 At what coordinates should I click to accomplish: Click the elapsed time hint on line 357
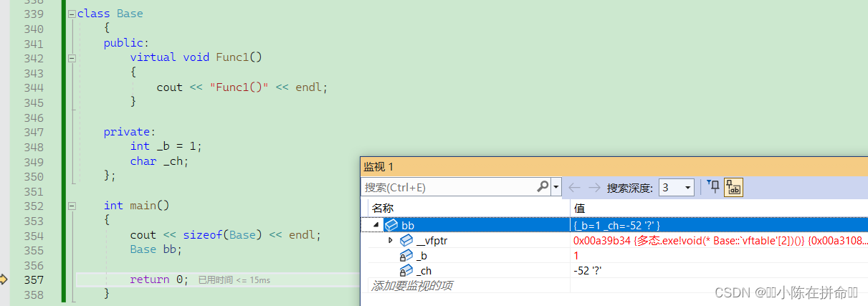[234, 279]
